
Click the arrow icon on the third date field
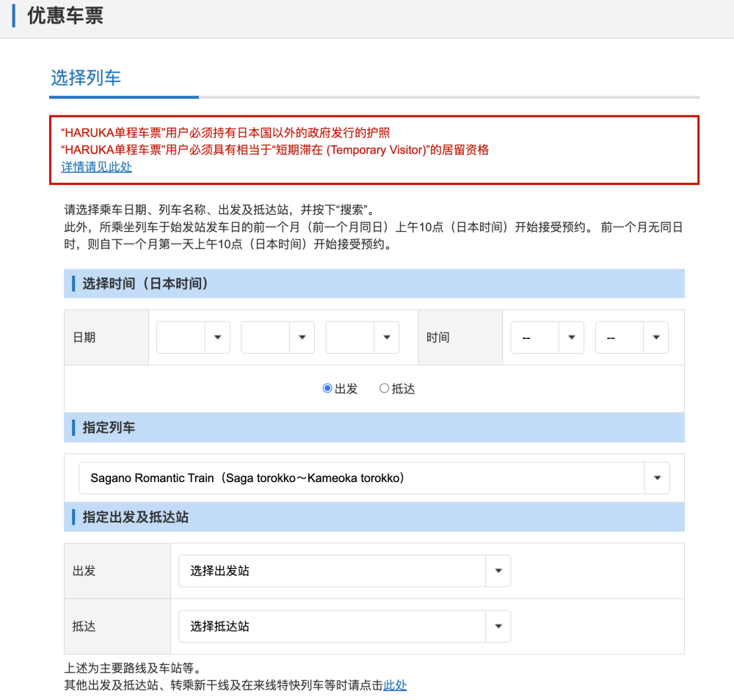click(x=386, y=337)
